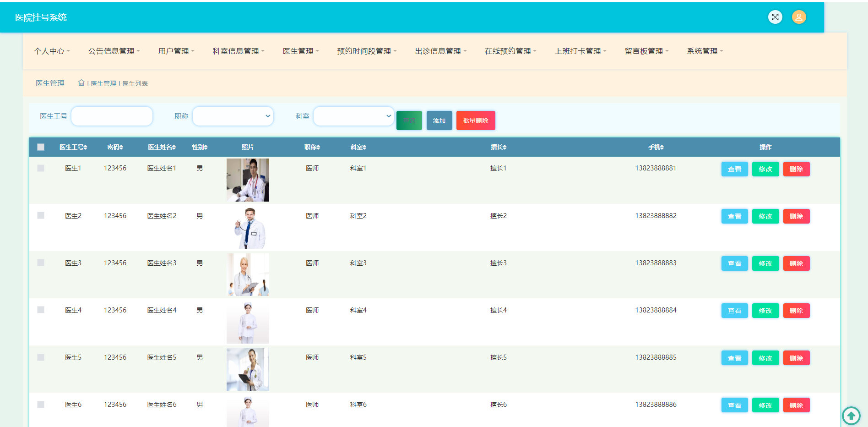
Task: Expand the 出诊信息管理 menu
Action: 440,51
